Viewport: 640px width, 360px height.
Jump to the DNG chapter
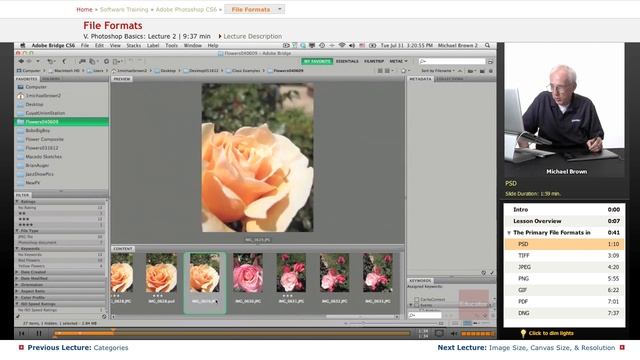pyautogui.click(x=565, y=313)
